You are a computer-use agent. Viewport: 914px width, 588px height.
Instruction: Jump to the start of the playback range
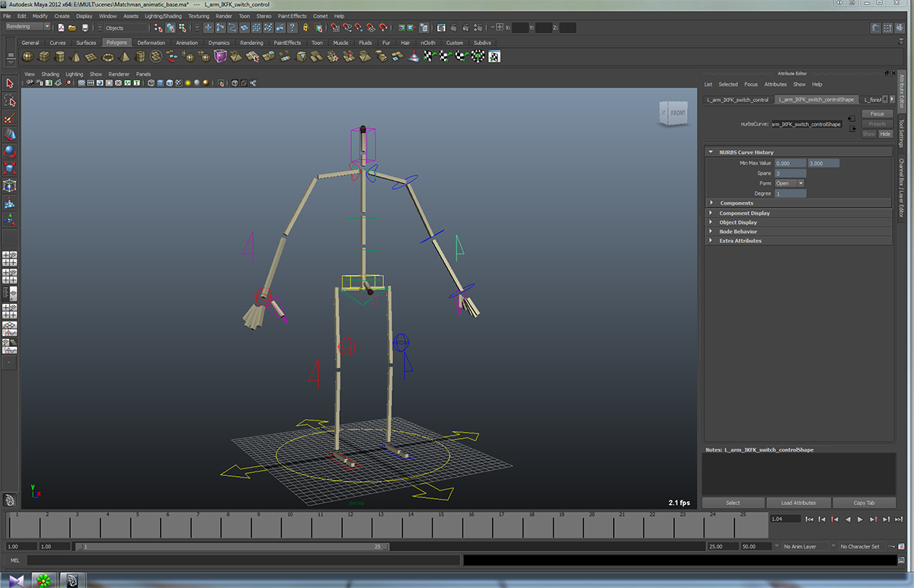pyautogui.click(x=809, y=519)
